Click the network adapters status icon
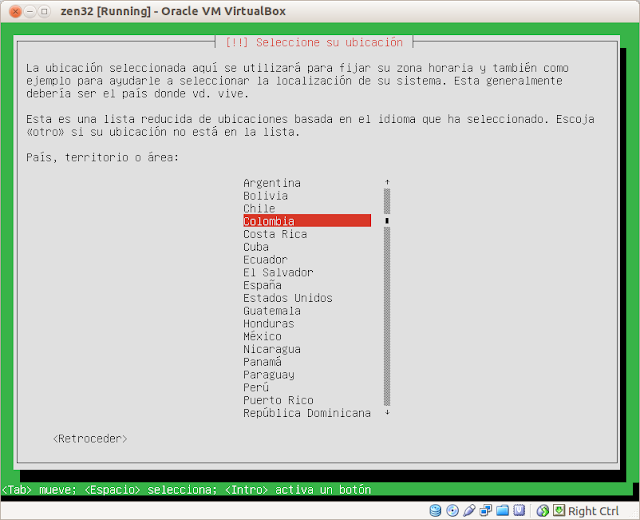Image resolution: width=640 pixels, height=520 pixels. (x=486, y=510)
